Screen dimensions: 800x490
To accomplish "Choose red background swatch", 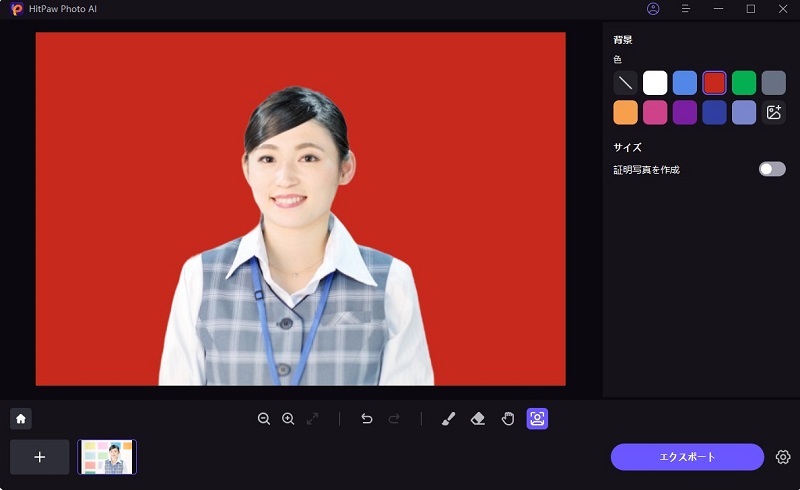I will point(714,83).
